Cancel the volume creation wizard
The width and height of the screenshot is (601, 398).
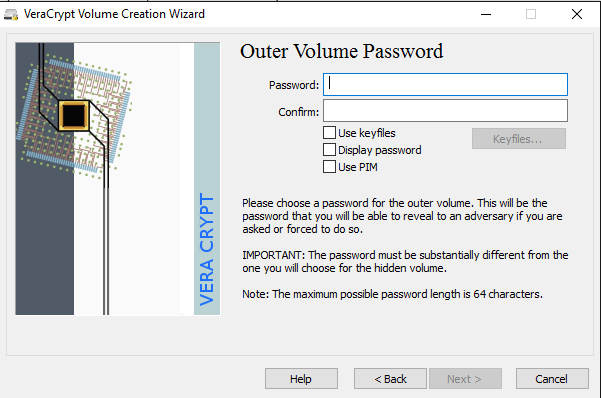coord(552,379)
